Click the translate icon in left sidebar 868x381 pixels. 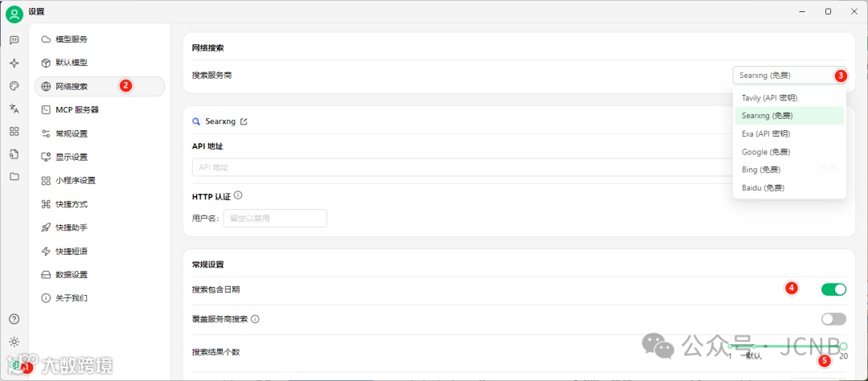click(x=14, y=109)
